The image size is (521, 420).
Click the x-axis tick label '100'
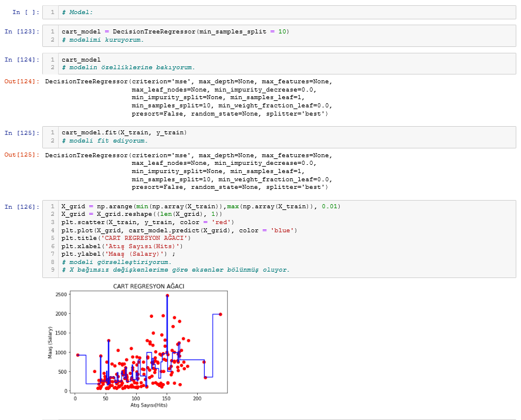coord(136,399)
